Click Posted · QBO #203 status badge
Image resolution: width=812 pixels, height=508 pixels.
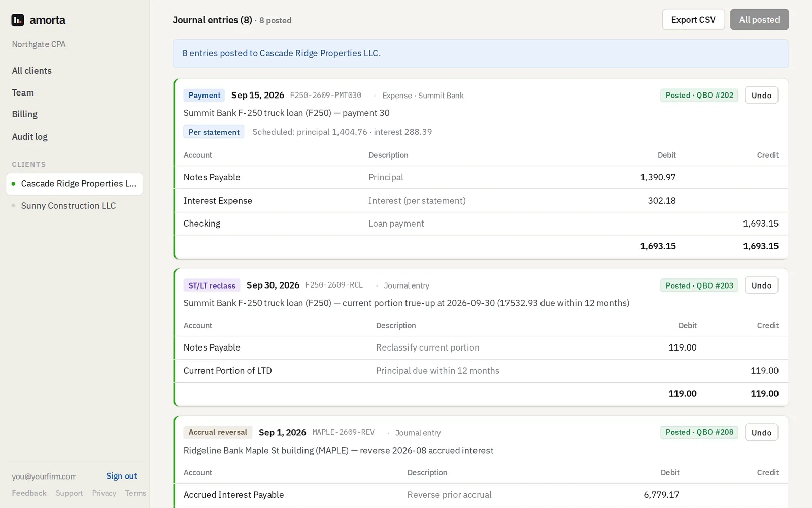699,285
